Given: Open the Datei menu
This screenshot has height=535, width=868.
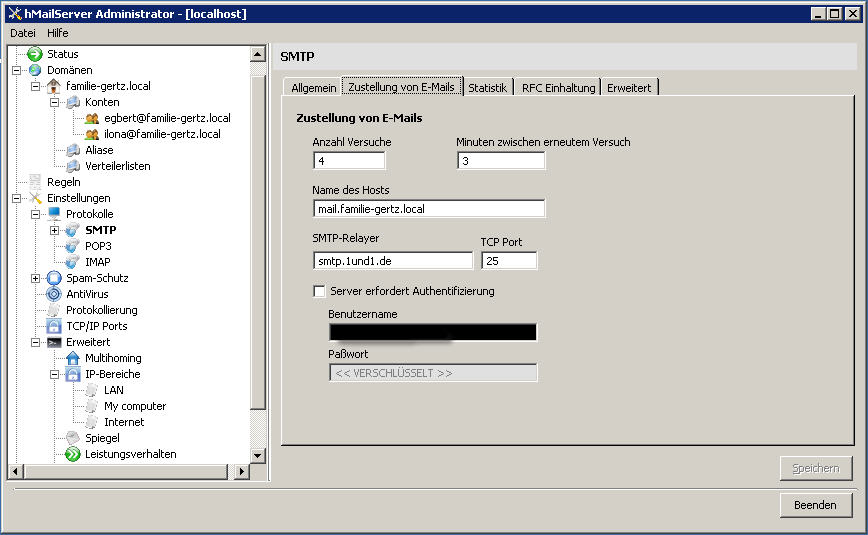Looking at the screenshot, I should (23, 33).
